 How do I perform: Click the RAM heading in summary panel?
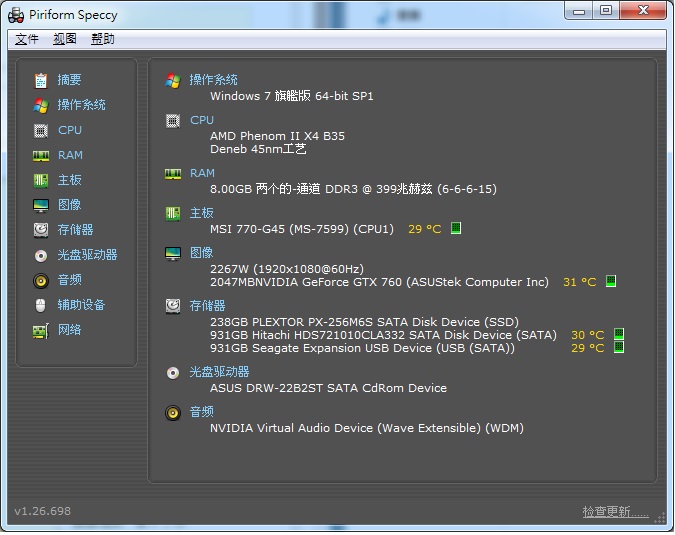point(202,173)
